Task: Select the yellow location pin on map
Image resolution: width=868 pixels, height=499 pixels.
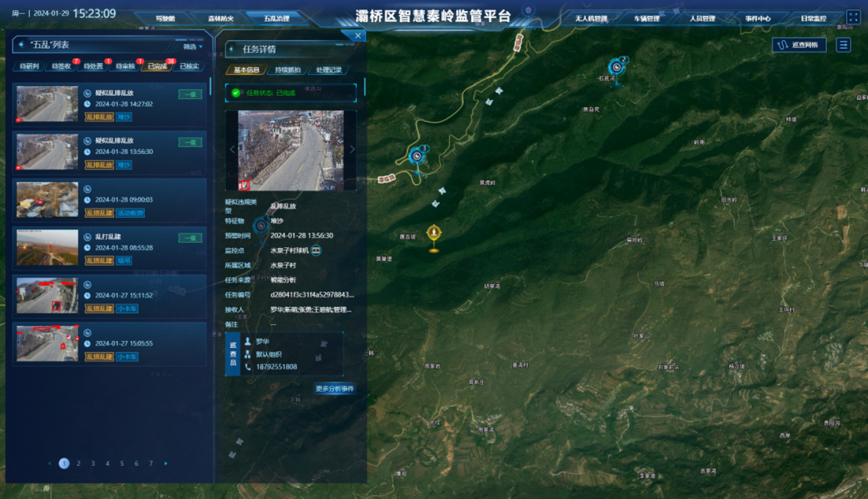Action: pyautogui.click(x=434, y=234)
